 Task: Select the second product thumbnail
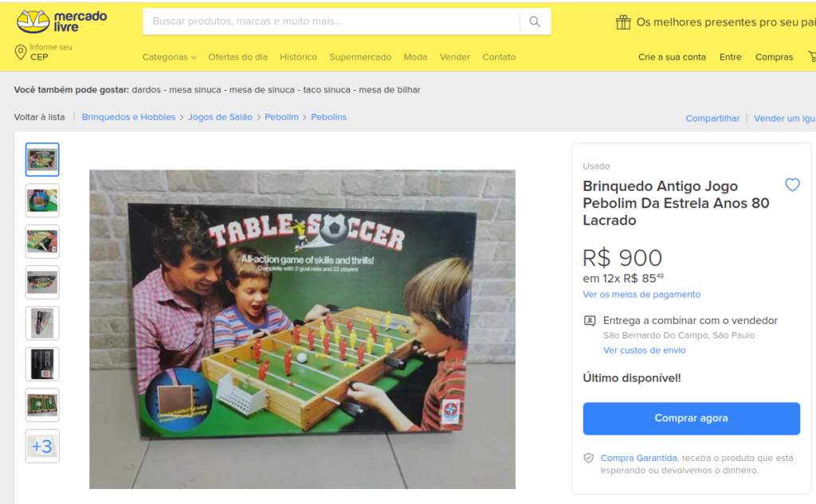point(42,201)
